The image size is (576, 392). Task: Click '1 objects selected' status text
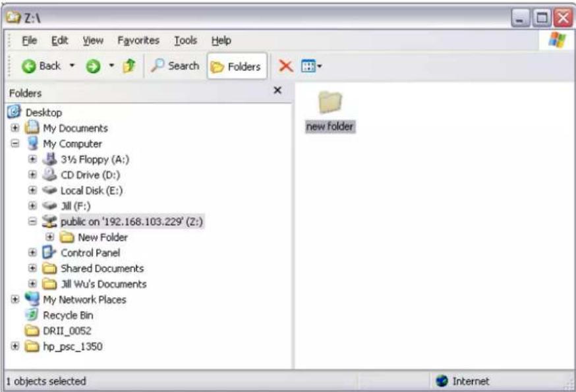46,381
